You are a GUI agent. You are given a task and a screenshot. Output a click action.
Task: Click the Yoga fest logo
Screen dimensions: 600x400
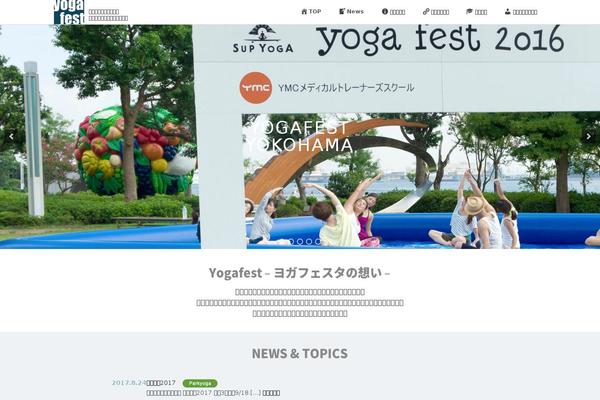click(69, 12)
